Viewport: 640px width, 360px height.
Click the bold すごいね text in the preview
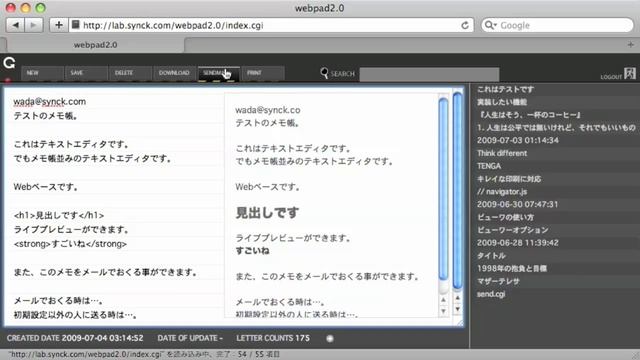252,251
